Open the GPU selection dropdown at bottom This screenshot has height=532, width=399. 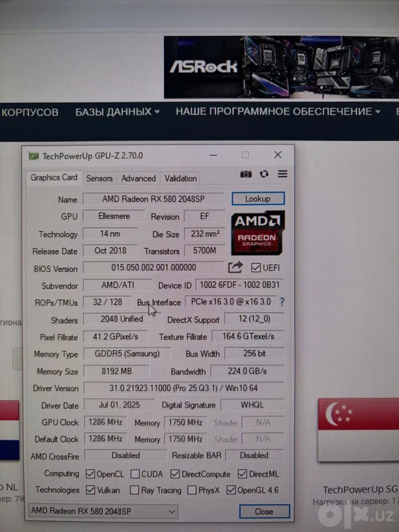pos(103,511)
